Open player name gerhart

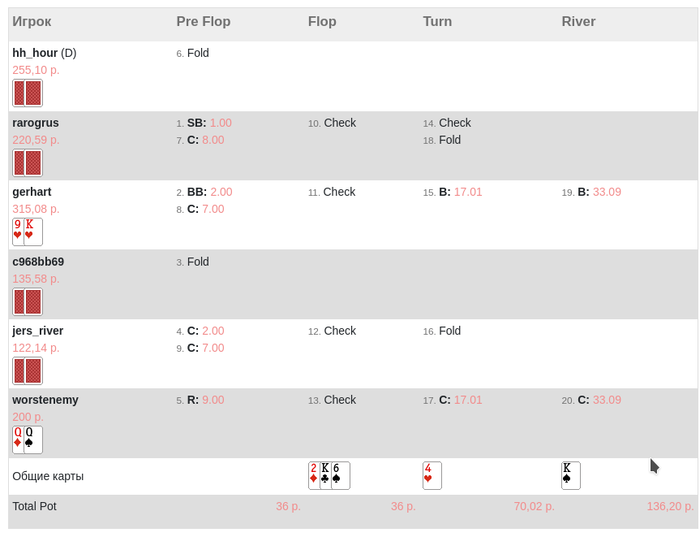click(32, 192)
